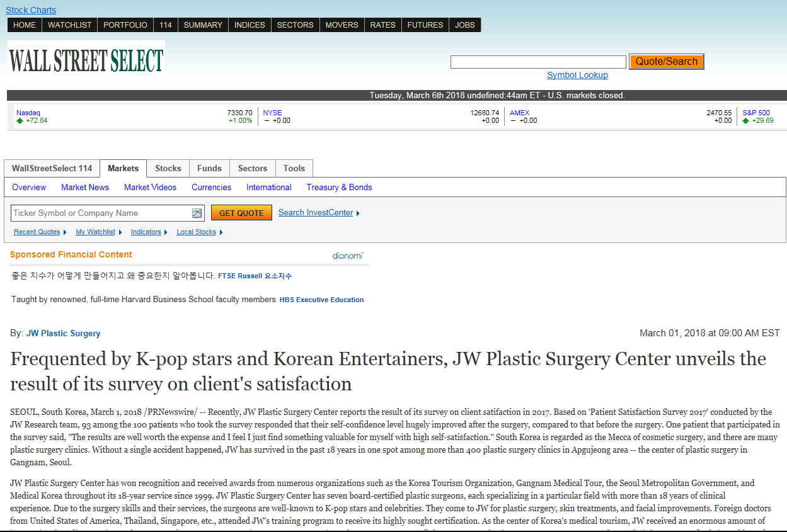Click Nasdaq green up arrow
The width and height of the screenshot is (787, 532).
pyautogui.click(x=20, y=120)
